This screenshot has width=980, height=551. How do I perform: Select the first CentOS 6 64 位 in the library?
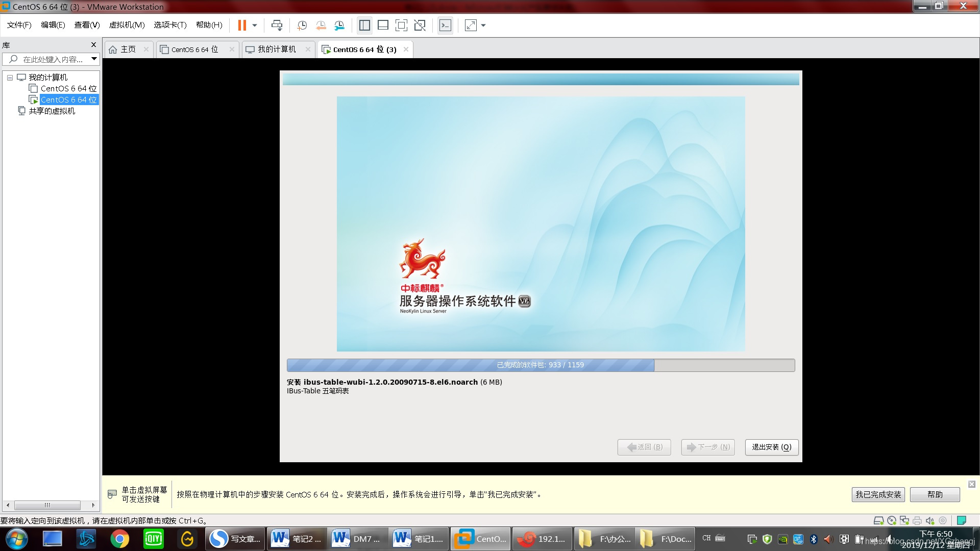coord(63,89)
